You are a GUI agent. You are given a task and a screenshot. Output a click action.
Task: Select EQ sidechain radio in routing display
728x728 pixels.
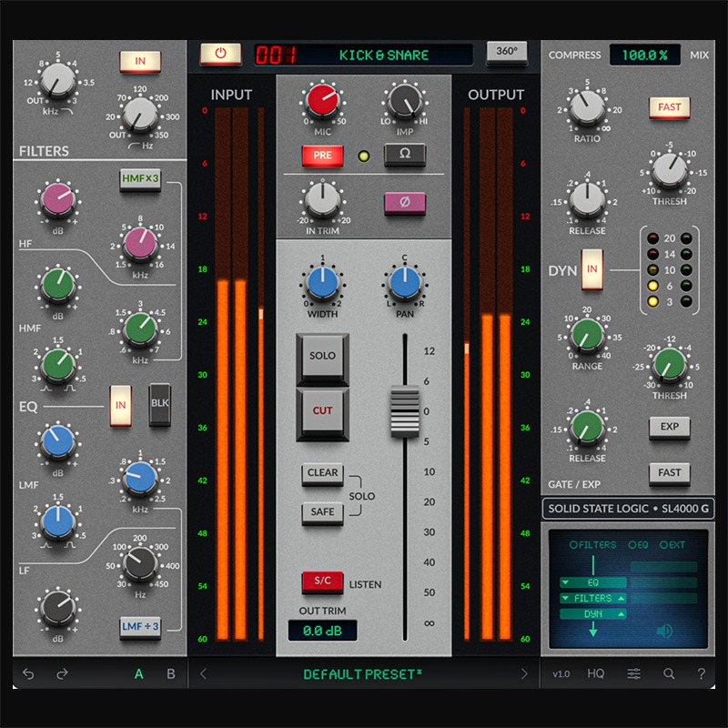638,545
